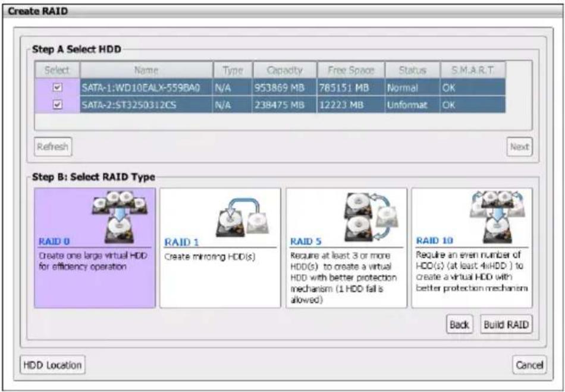565x392 pixels.
Task: Sort by the Status column header
Action: click(413, 70)
